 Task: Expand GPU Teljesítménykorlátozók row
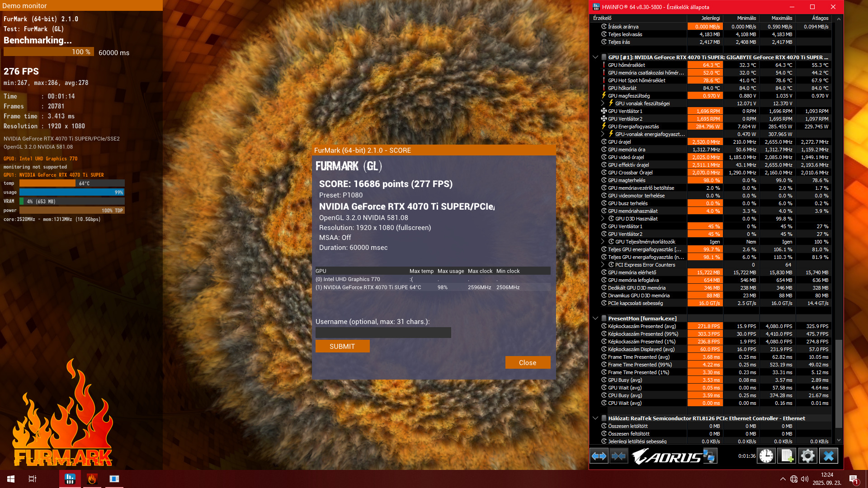[x=603, y=242]
